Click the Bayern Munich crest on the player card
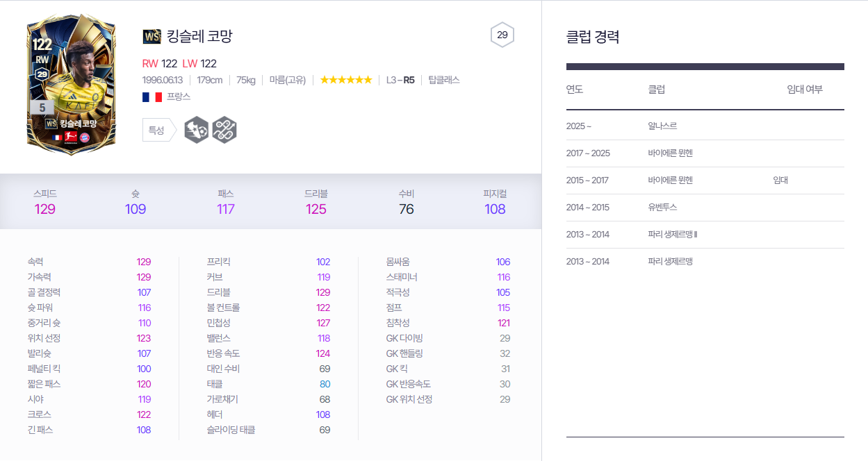The width and height of the screenshot is (868, 461). (85, 137)
